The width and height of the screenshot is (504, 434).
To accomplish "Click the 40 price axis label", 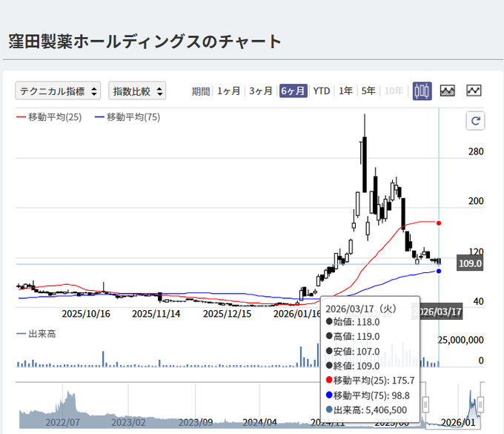I will coord(478,301).
